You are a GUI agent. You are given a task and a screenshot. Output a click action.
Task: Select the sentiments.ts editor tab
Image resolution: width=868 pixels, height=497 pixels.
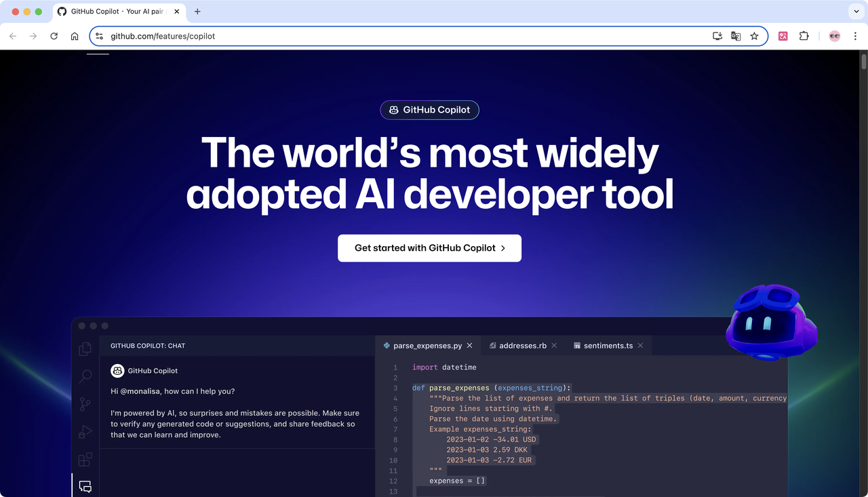608,346
